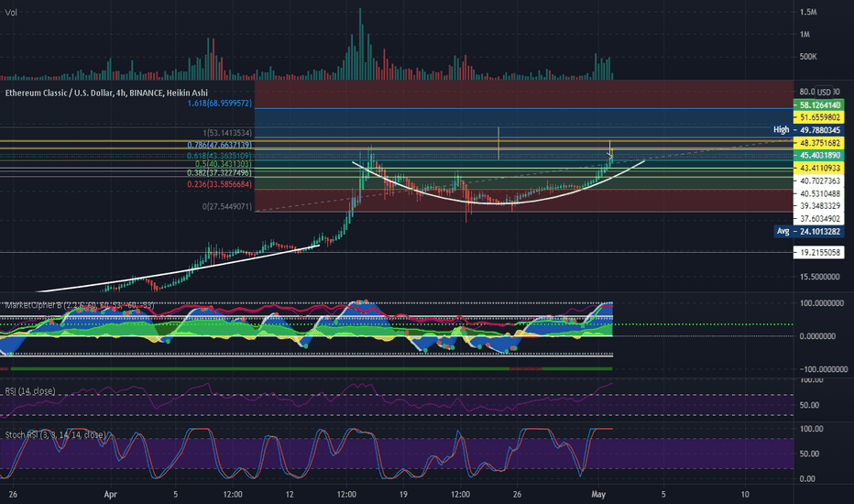Click the green 45.4031890 current price tag
Screen dimensions: 854x504
818,155
